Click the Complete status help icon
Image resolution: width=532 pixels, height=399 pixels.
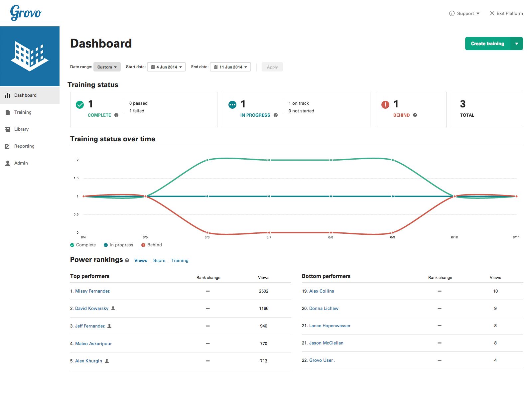pyautogui.click(x=116, y=115)
